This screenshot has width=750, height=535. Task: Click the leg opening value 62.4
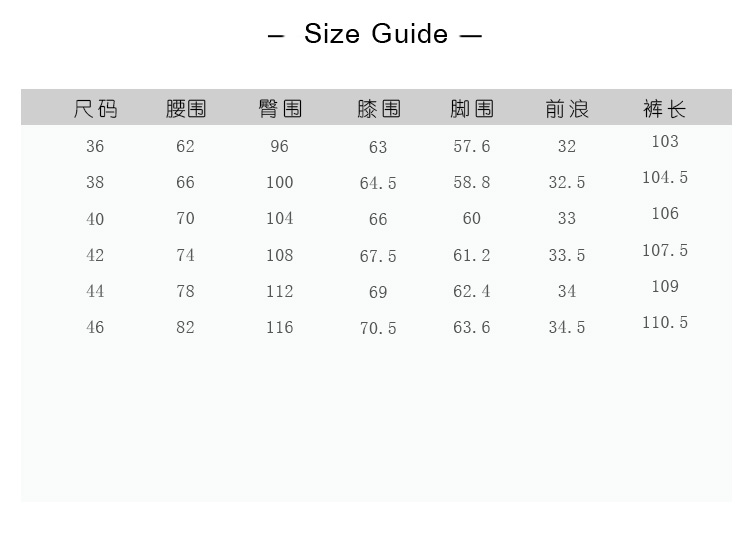click(472, 291)
